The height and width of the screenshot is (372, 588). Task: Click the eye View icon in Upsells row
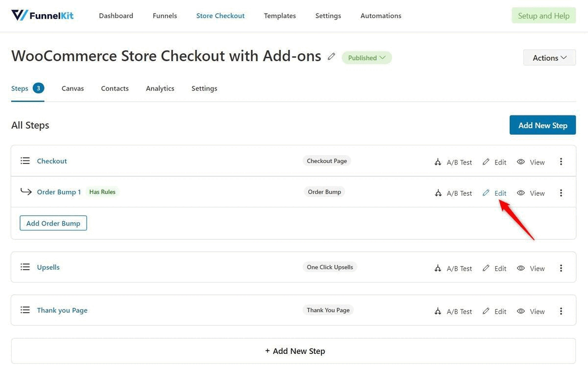[521, 268]
